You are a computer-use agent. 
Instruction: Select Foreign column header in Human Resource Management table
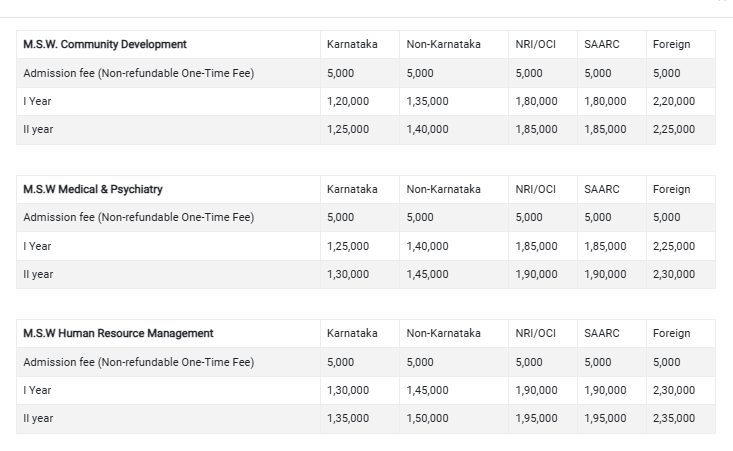click(x=671, y=333)
